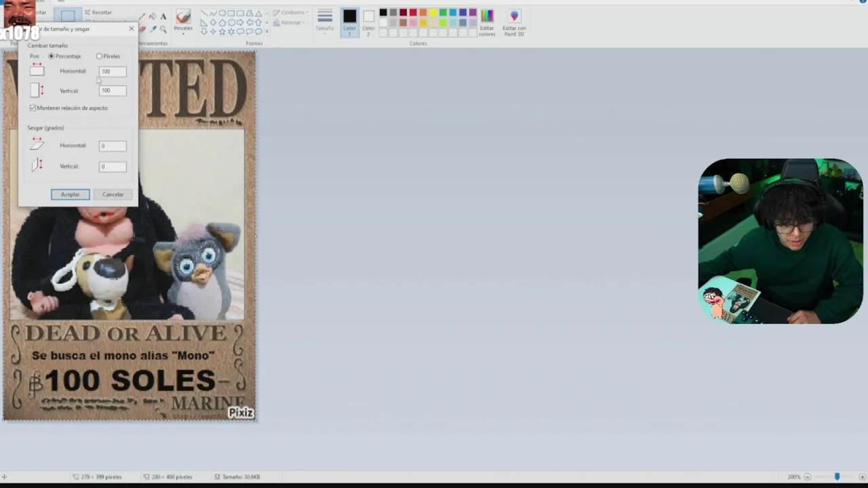The width and height of the screenshot is (868, 488).
Task: Select the Píxeles radio button
Action: pyautogui.click(x=99, y=56)
